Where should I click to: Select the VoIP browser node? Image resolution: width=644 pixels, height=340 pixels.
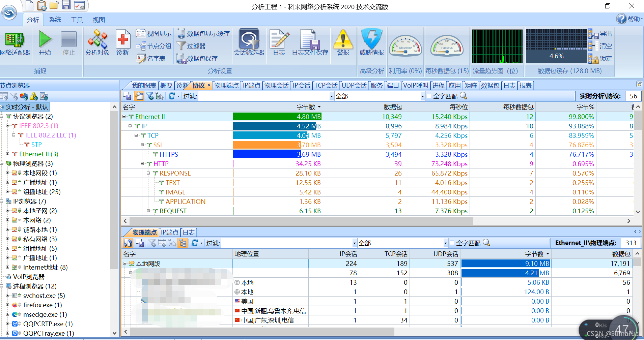point(29,277)
